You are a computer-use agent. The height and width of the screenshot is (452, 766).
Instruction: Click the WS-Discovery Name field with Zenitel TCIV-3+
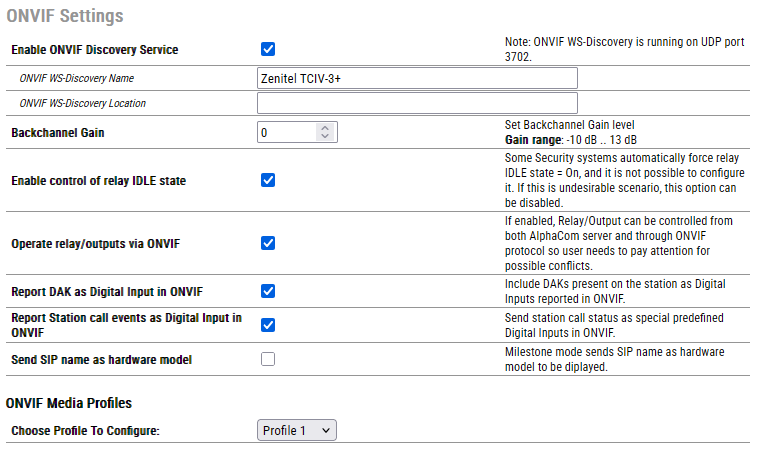[417, 78]
